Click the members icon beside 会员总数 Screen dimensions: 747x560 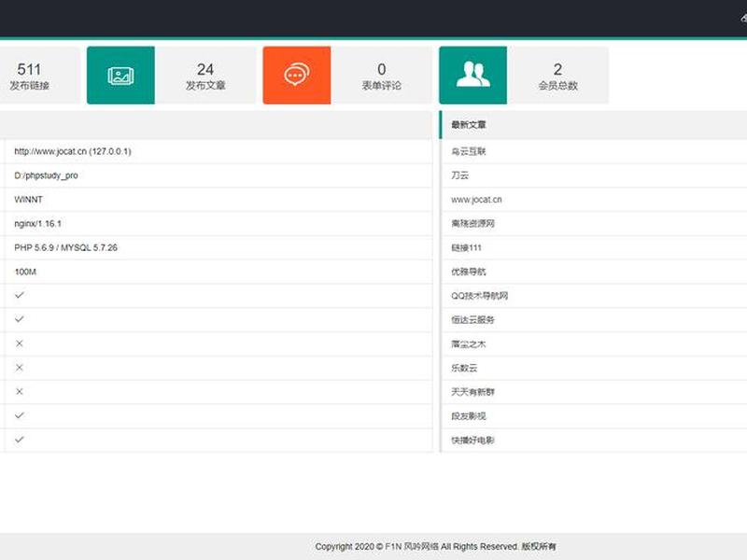[x=473, y=76]
